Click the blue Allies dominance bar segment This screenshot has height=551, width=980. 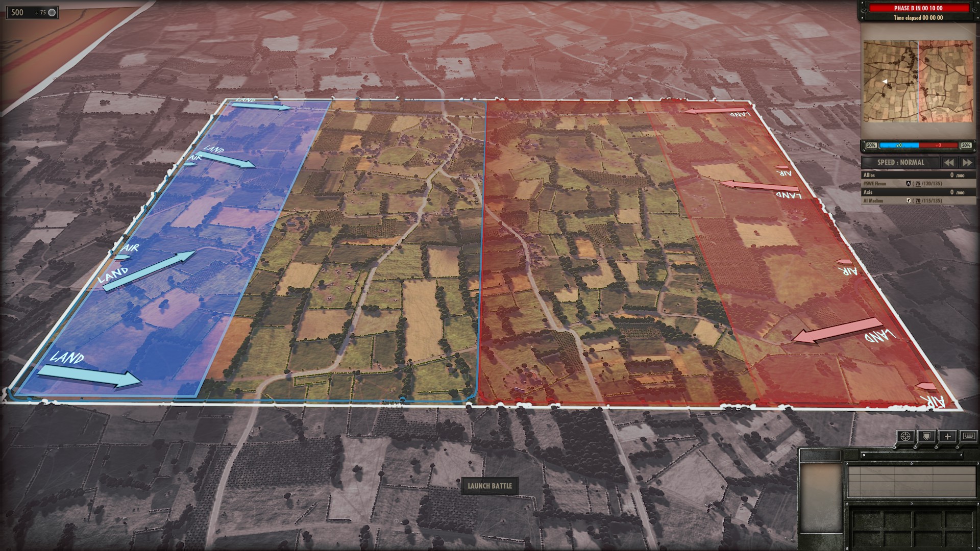[899, 145]
